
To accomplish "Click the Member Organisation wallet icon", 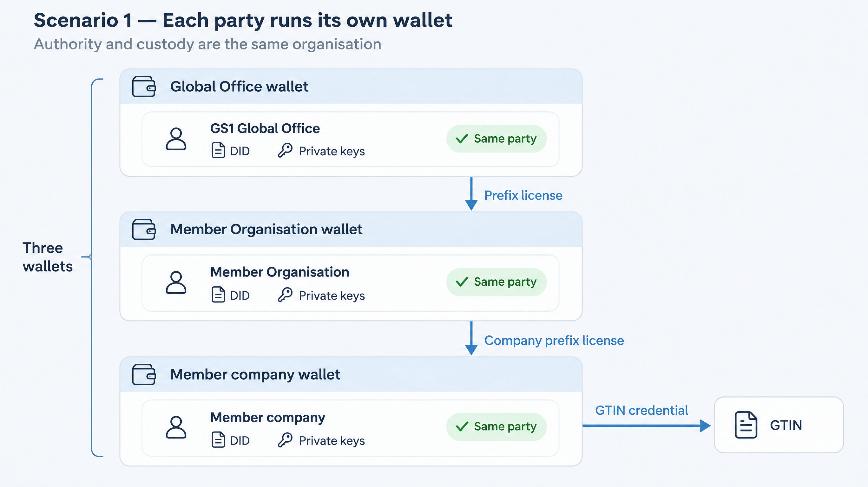I will (x=144, y=229).
